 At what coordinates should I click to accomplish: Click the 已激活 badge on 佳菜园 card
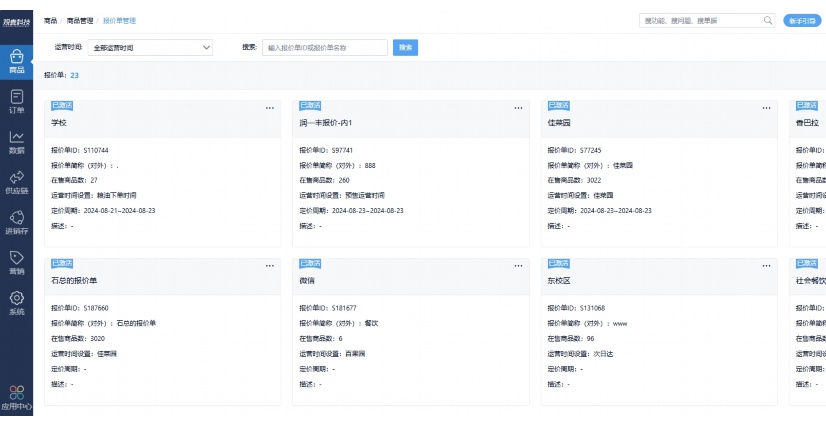coord(559,105)
